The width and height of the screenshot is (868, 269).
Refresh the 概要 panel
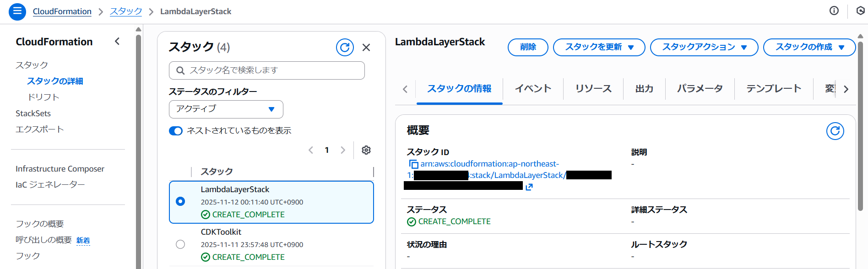pos(835,131)
